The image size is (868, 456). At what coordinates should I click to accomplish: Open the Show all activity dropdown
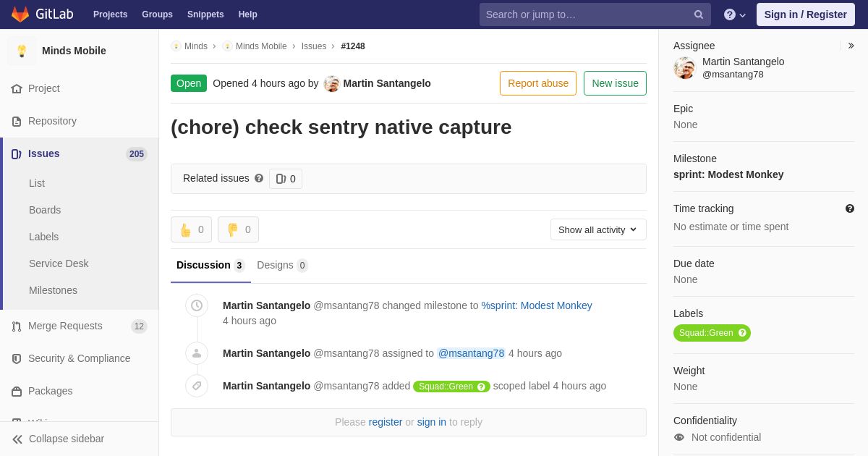tap(598, 229)
